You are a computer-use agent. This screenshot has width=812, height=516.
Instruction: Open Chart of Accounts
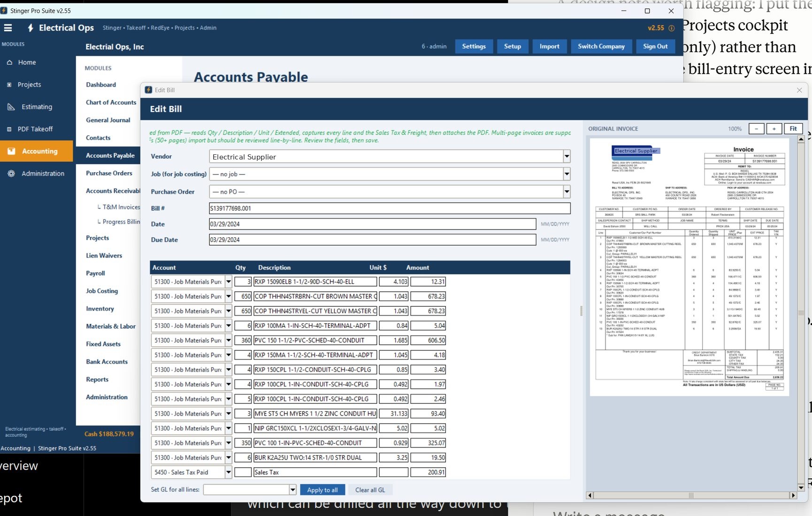(111, 102)
